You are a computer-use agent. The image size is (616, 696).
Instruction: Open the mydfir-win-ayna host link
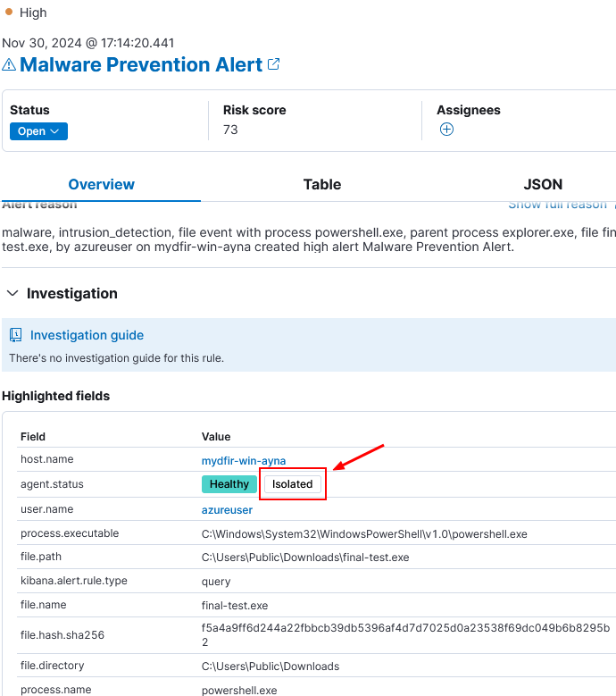click(x=244, y=461)
